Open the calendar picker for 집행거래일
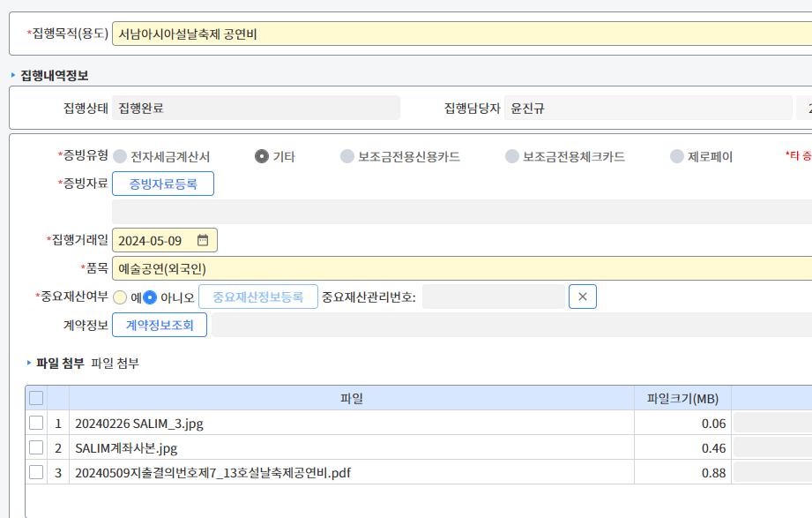 pos(203,240)
